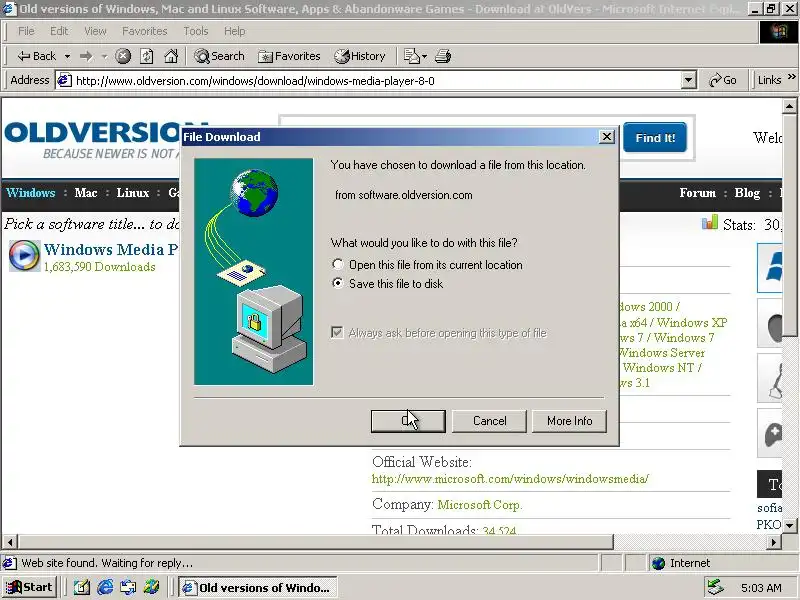
Task: Click the vertical scrollbar down arrow
Action: click(x=789, y=525)
